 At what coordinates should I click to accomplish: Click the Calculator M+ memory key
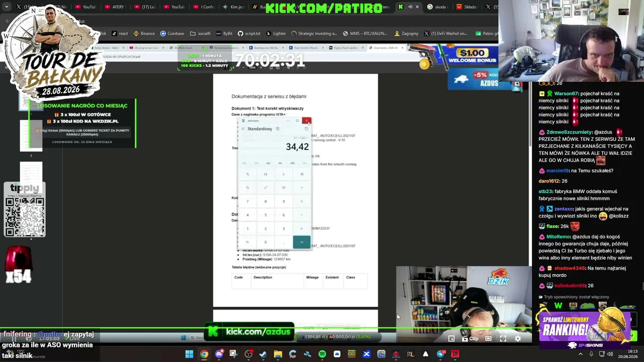269,163
